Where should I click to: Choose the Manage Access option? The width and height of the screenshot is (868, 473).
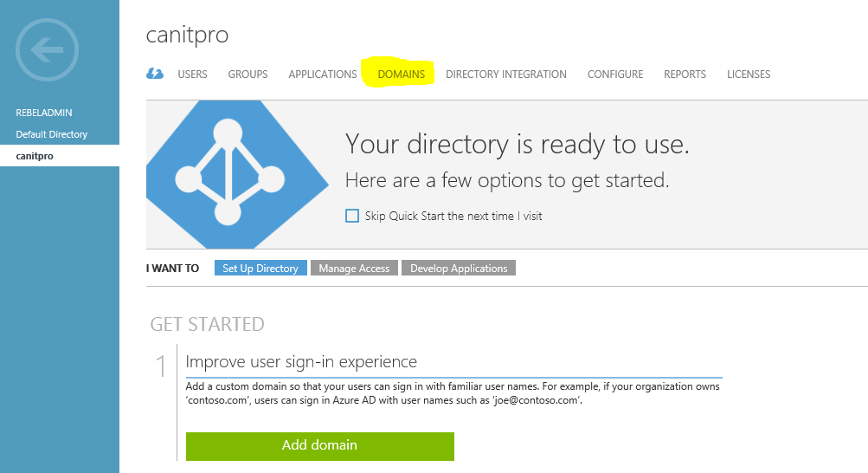(354, 268)
